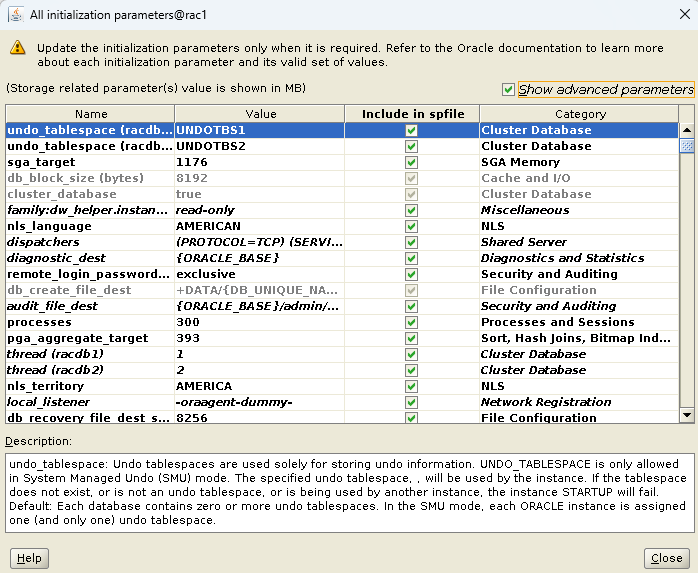Edit the -oraagent-dummy- value cell
698x573 pixels.
(260, 403)
